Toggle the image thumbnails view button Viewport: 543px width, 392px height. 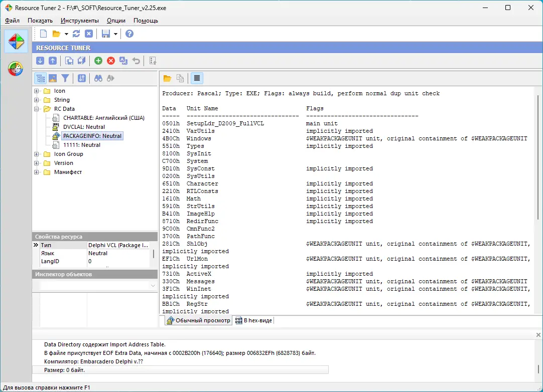(x=53, y=78)
